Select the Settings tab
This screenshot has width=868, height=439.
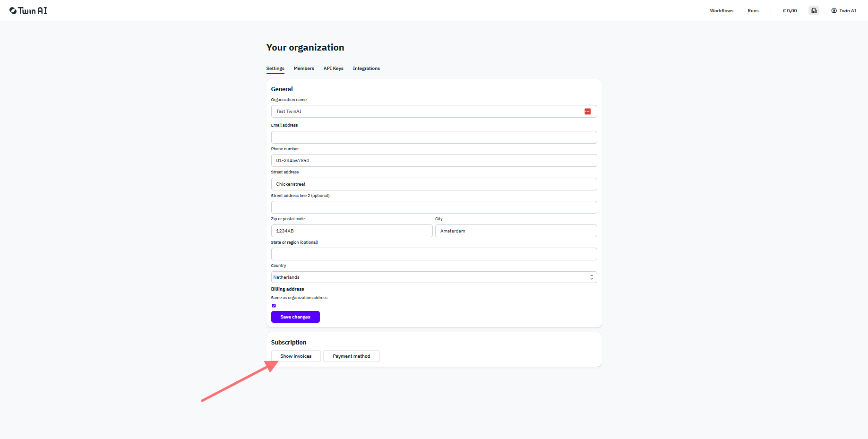[275, 69]
